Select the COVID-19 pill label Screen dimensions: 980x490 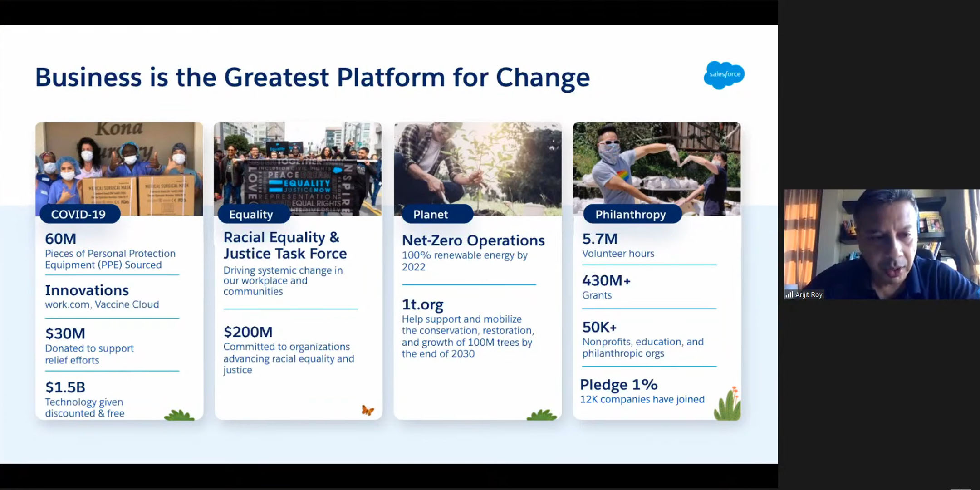click(x=79, y=214)
